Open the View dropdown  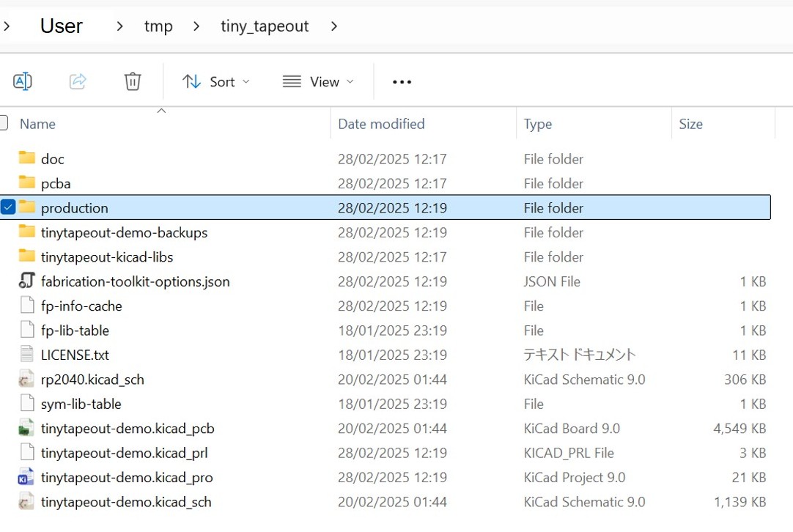(318, 81)
